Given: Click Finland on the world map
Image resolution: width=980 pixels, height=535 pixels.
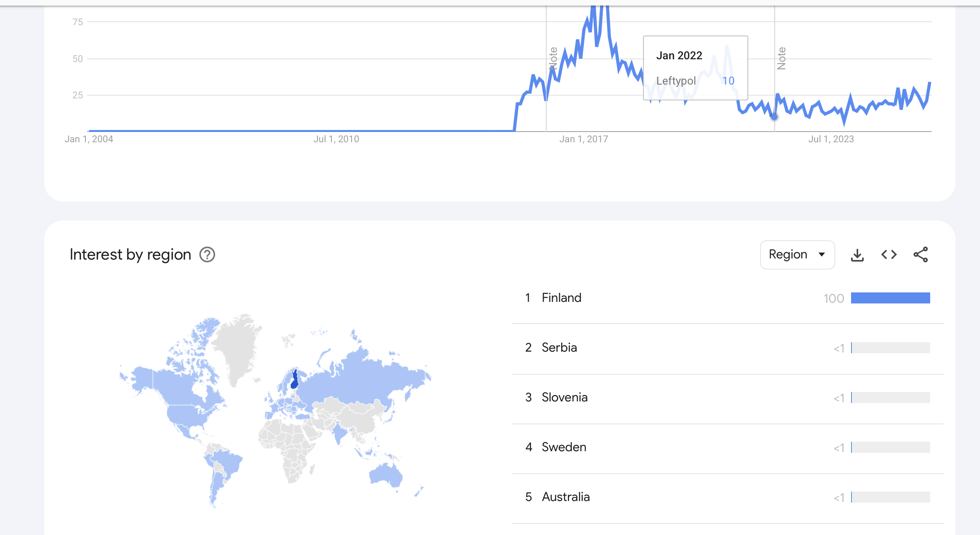Looking at the screenshot, I should tap(295, 380).
